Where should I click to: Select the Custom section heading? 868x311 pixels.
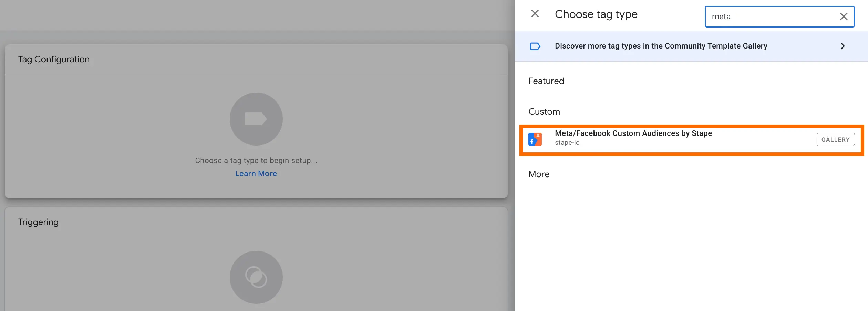[544, 112]
